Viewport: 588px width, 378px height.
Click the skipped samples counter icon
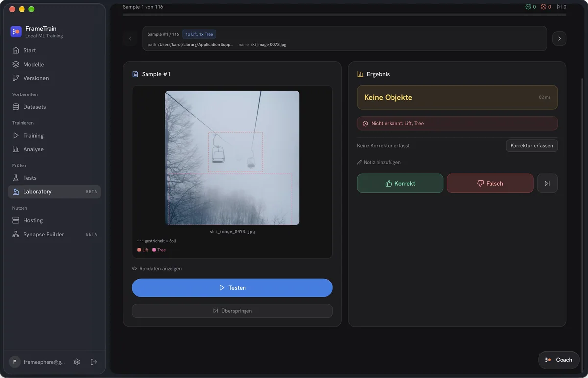point(559,7)
